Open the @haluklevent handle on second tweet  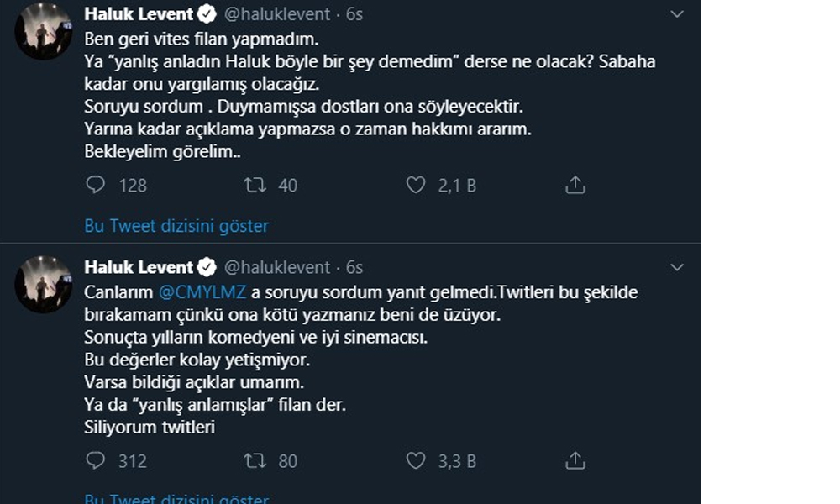pyautogui.click(x=277, y=267)
